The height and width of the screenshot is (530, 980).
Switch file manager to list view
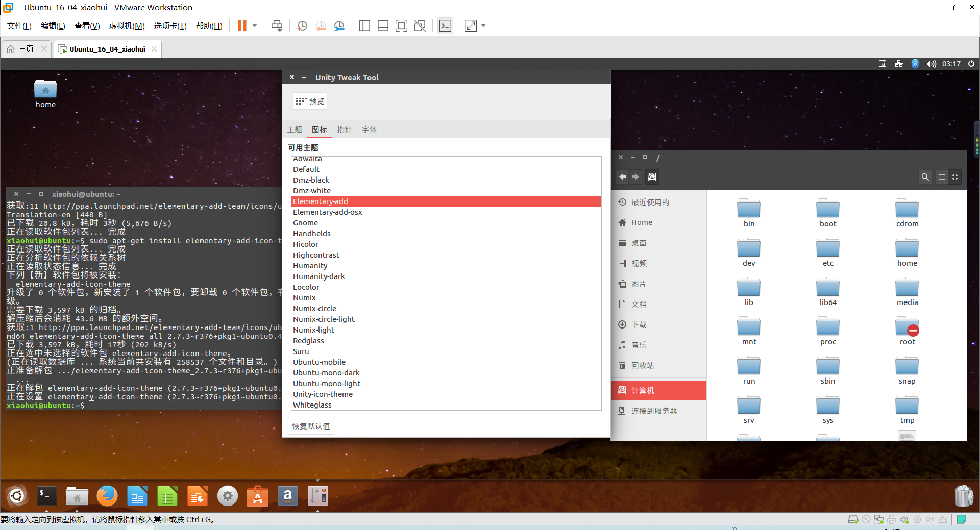942,177
